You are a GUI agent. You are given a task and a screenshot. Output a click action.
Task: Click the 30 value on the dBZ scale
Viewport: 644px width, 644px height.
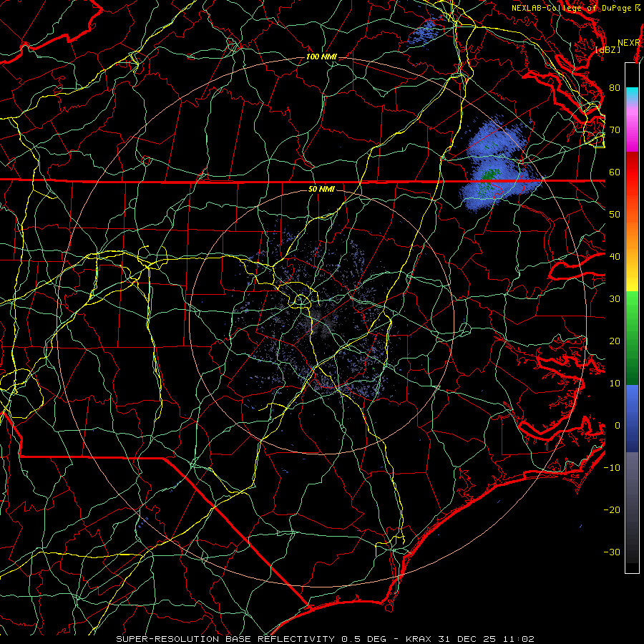(x=615, y=298)
